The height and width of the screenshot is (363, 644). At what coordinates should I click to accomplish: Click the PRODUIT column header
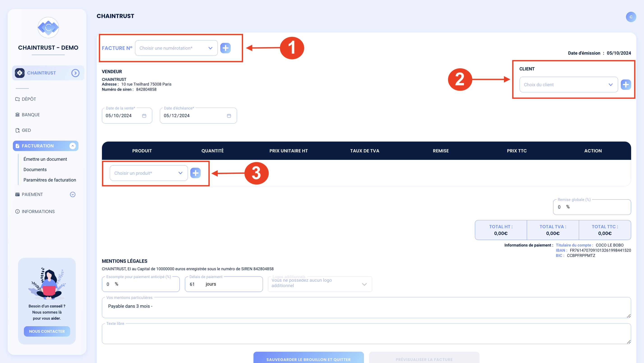coord(142,151)
